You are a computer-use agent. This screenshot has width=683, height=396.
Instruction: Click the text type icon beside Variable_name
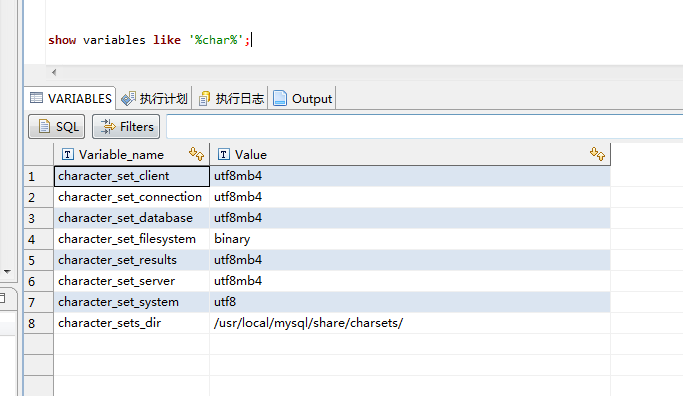tap(68, 154)
